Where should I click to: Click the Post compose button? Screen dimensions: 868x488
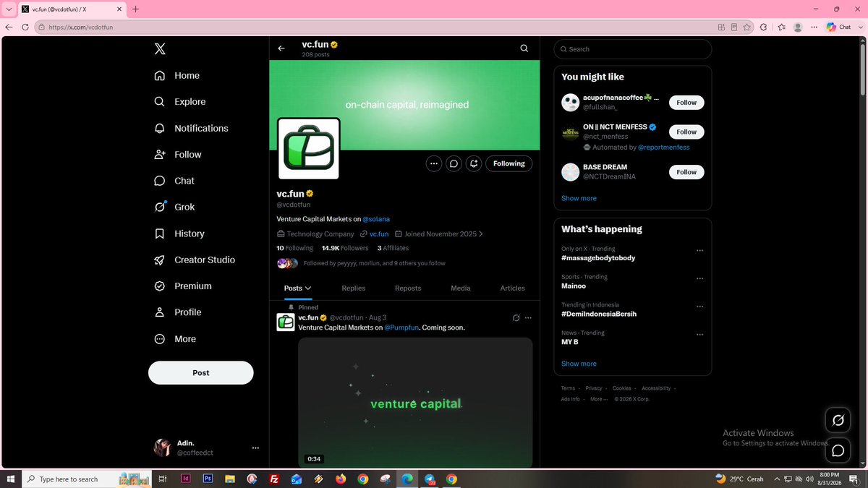point(201,373)
